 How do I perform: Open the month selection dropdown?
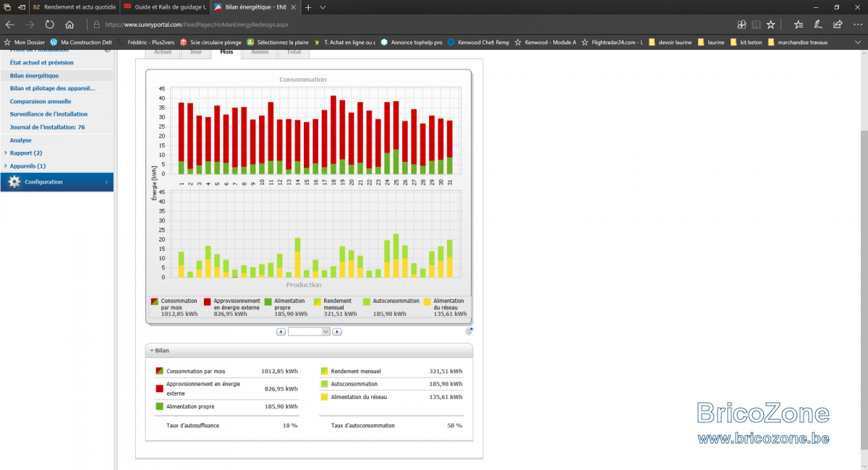(x=309, y=332)
